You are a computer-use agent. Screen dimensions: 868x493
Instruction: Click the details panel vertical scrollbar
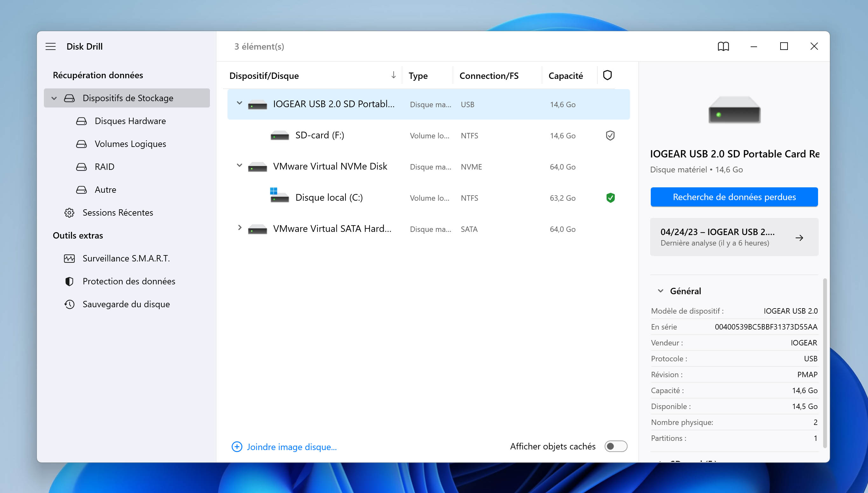coord(825,362)
